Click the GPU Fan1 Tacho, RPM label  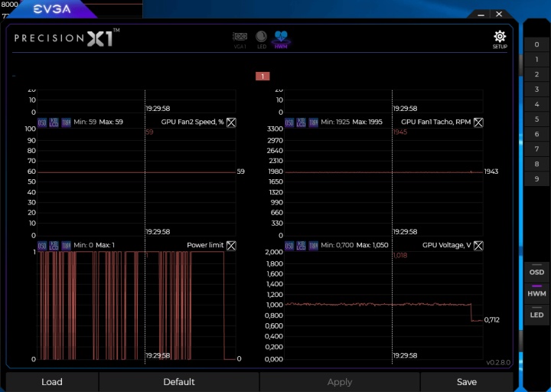tap(435, 122)
